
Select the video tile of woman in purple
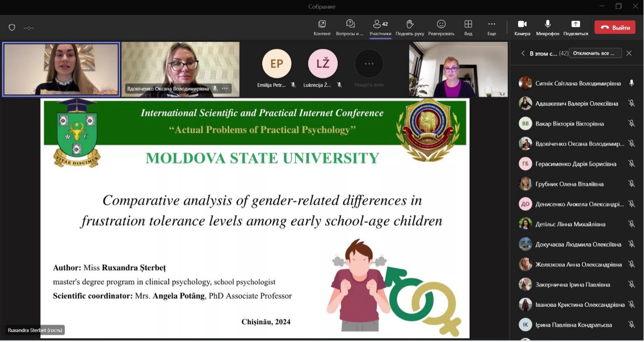click(x=458, y=69)
